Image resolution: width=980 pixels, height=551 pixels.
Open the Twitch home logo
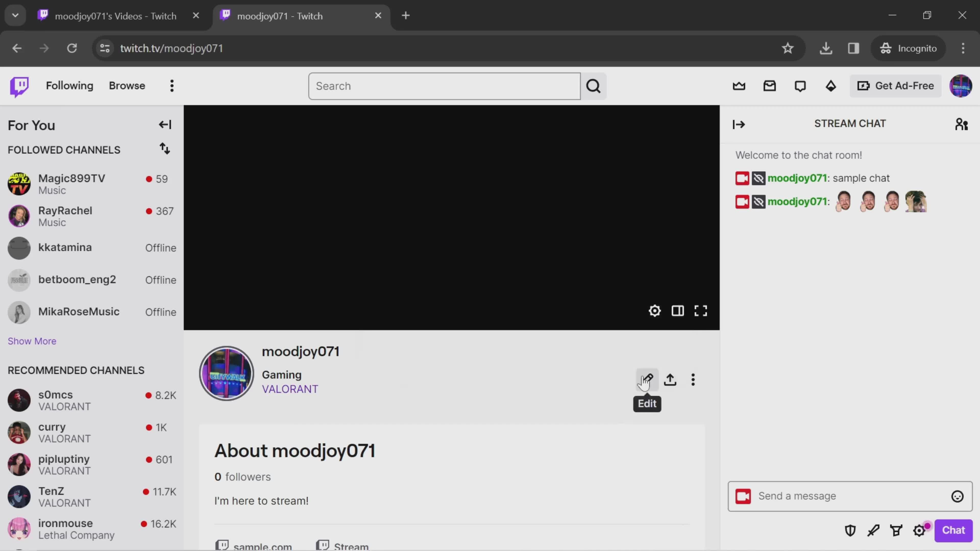(19, 86)
